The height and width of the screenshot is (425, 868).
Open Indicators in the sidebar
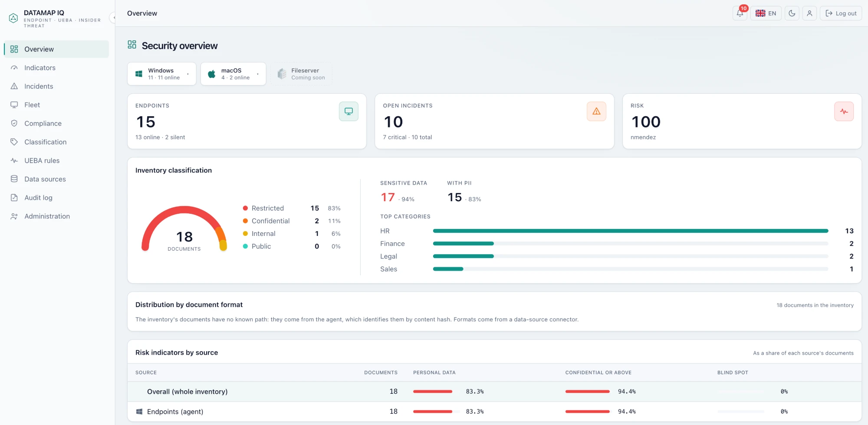point(56,68)
